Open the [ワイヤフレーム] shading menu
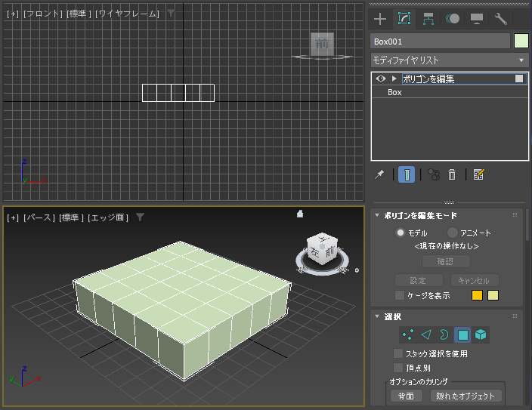 [127, 14]
